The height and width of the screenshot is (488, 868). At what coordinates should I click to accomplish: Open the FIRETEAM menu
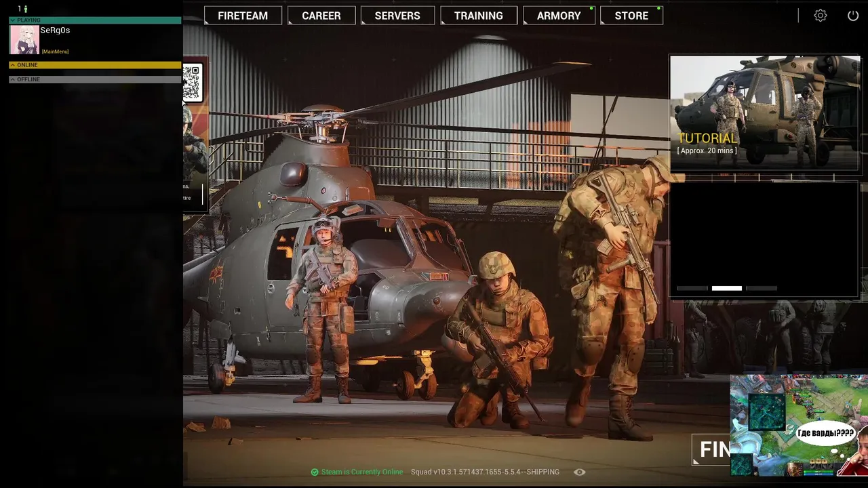click(x=243, y=16)
